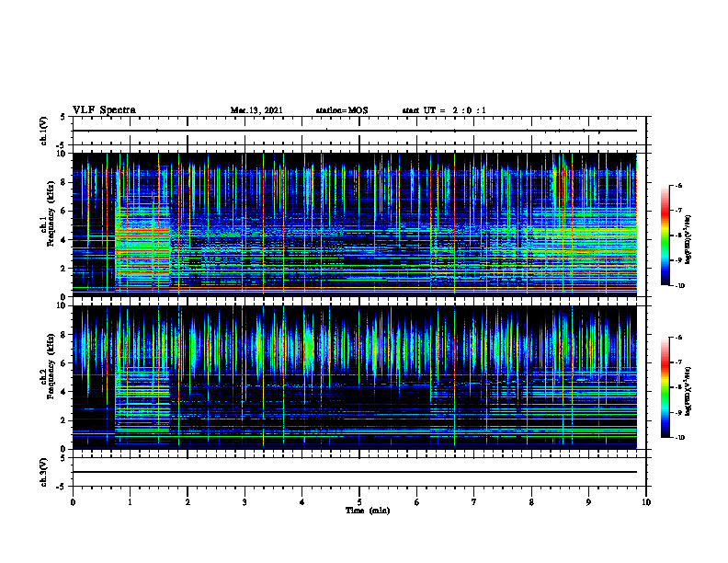The image size is (728, 563).
Task: Click the "ch.1(V)" axis label
Action: 44,131
